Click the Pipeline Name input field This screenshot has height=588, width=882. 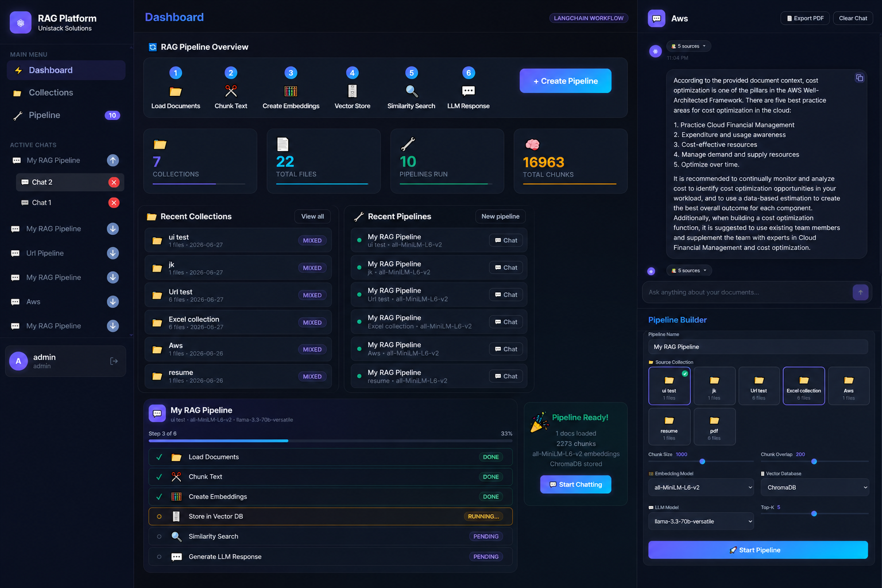point(758,347)
